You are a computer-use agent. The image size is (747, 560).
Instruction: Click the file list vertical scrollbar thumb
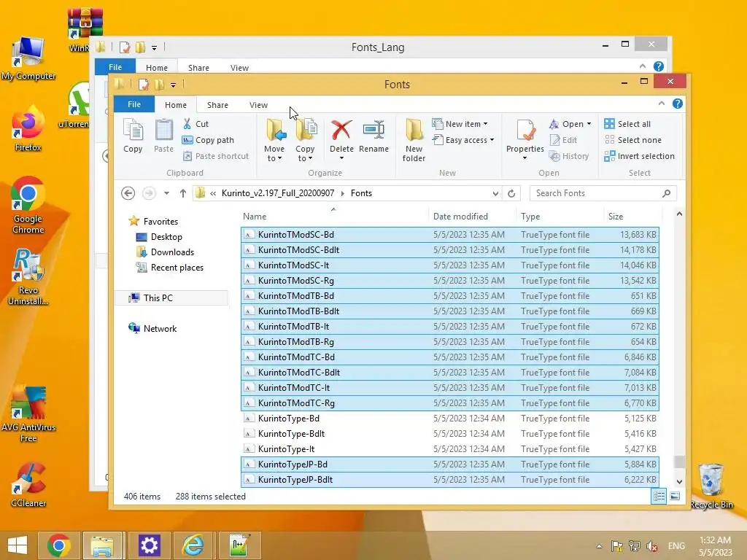679,462
